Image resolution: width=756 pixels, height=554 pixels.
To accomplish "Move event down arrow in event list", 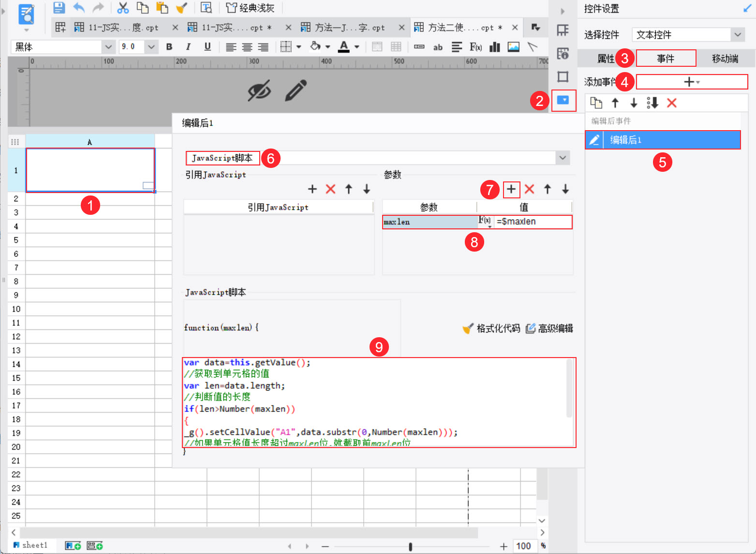I will pos(634,103).
